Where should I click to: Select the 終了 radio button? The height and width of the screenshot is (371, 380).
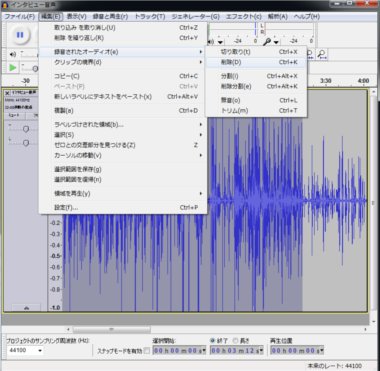(x=213, y=341)
